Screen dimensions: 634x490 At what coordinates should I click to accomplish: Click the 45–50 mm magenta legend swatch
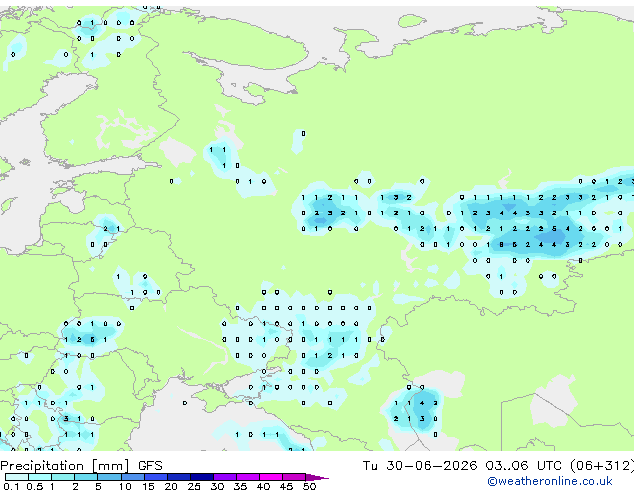click(294, 477)
